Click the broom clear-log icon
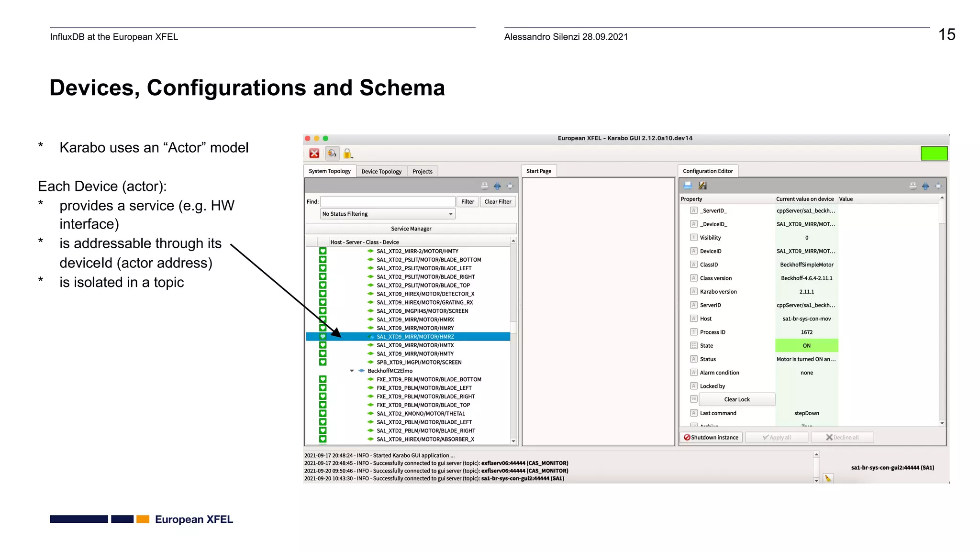This screenshot has width=980, height=551. point(828,478)
